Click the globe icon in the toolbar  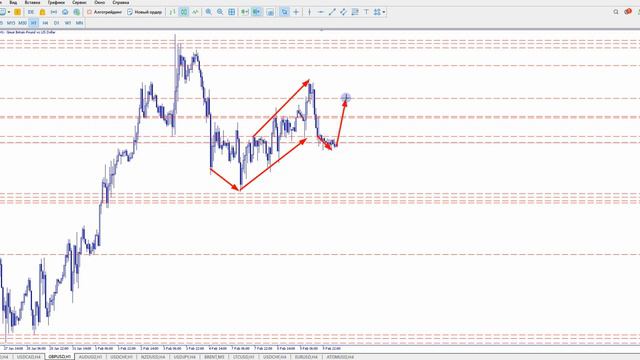pyautogui.click(x=76, y=12)
